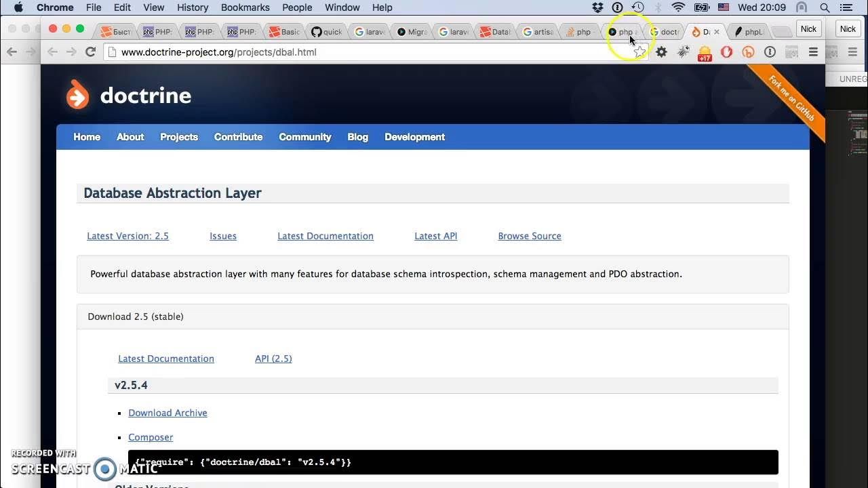The width and height of the screenshot is (868, 488).
Task: Go to Home in doctrine navigation
Action: pyautogui.click(x=87, y=137)
